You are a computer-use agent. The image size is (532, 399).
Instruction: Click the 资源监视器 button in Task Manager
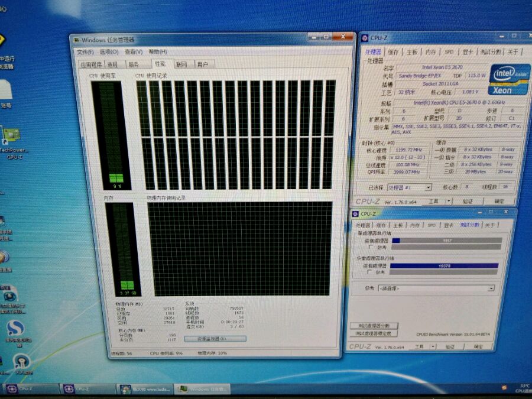215,339
